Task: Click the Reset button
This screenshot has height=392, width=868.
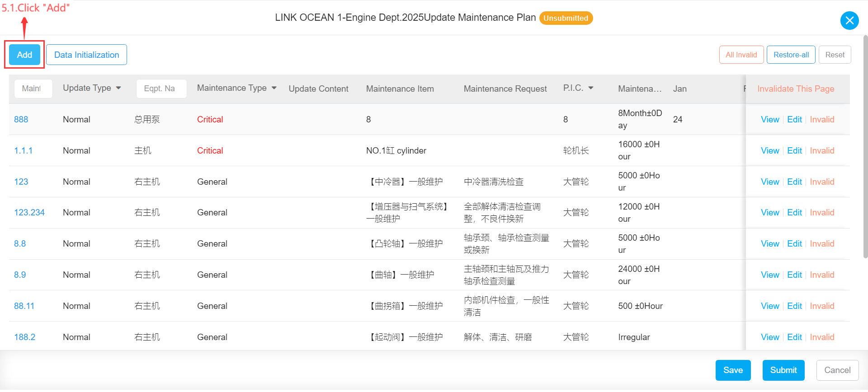Action: point(835,55)
